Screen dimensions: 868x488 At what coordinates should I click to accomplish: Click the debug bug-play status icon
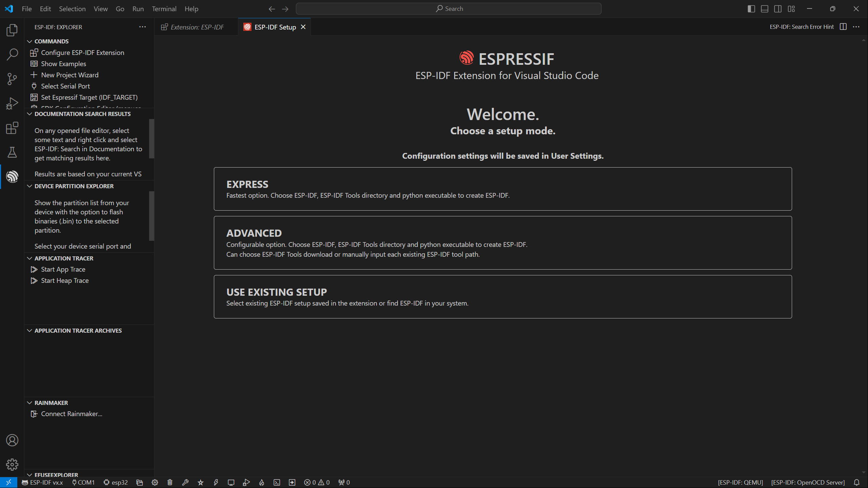(x=246, y=482)
